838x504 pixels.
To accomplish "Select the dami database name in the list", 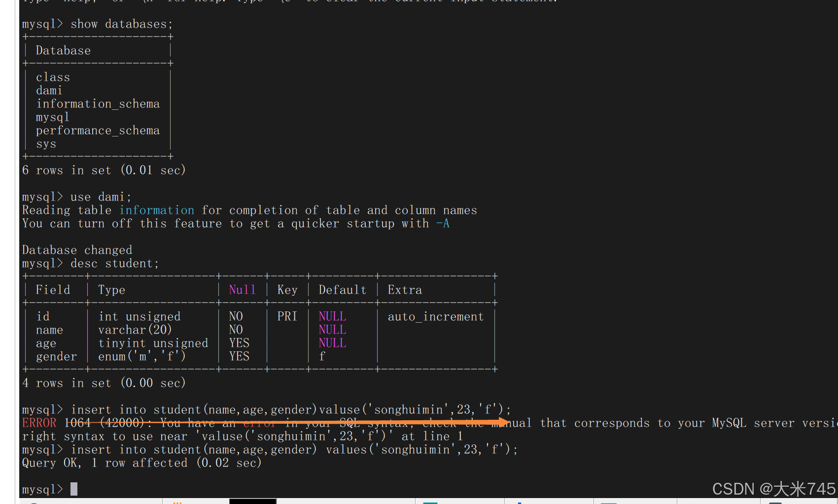I will [x=49, y=90].
